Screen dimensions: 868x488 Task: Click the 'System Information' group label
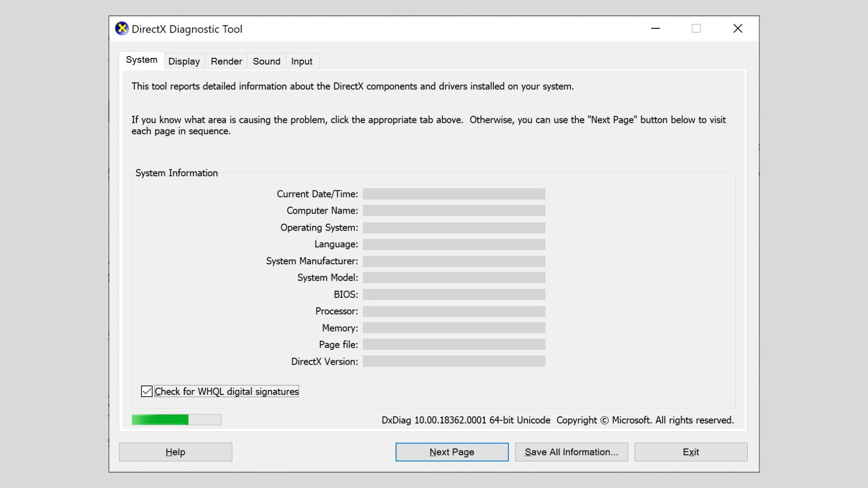click(x=176, y=173)
